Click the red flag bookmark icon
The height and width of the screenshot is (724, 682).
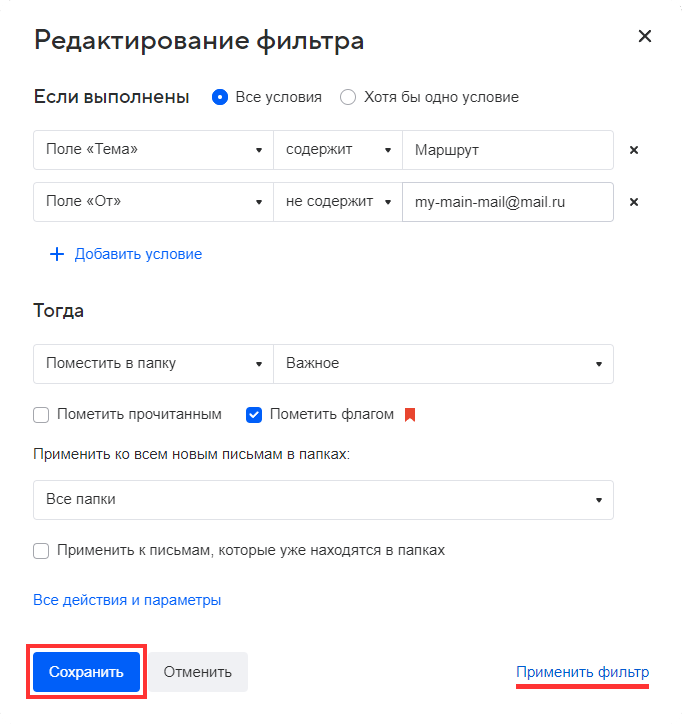[409, 414]
